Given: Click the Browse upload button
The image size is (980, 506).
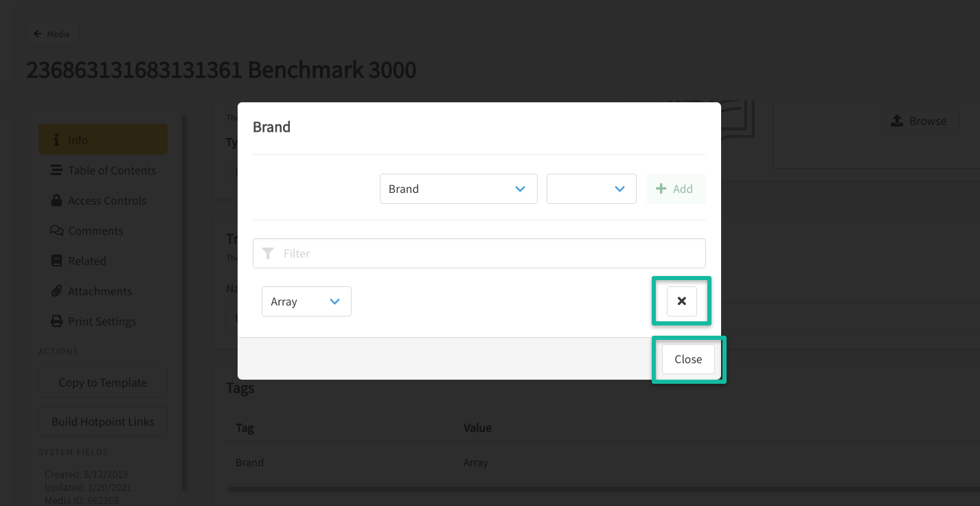Looking at the screenshot, I should pos(920,121).
